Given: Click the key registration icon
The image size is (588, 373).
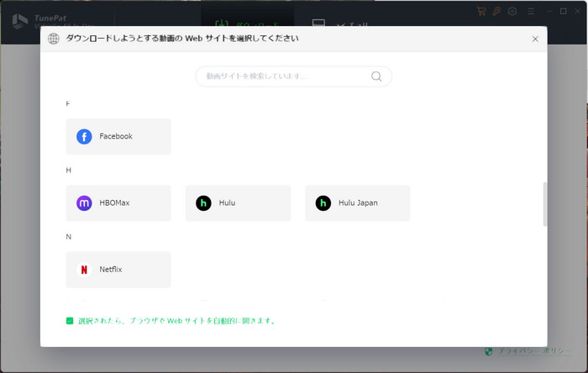Looking at the screenshot, I should tap(497, 11).
